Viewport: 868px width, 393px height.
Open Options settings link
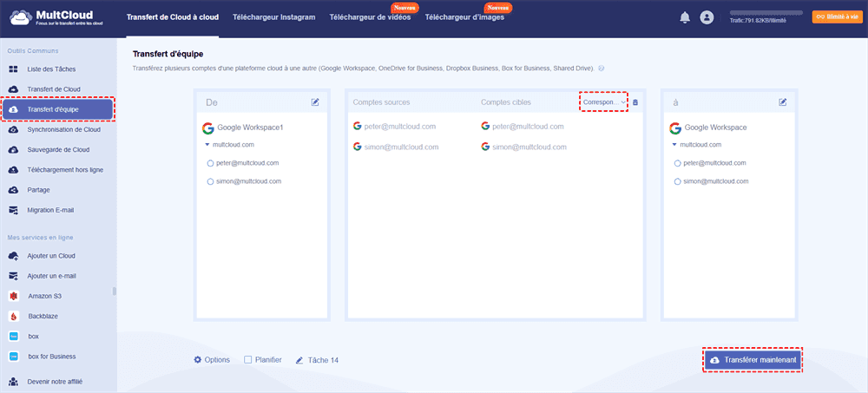(217, 360)
